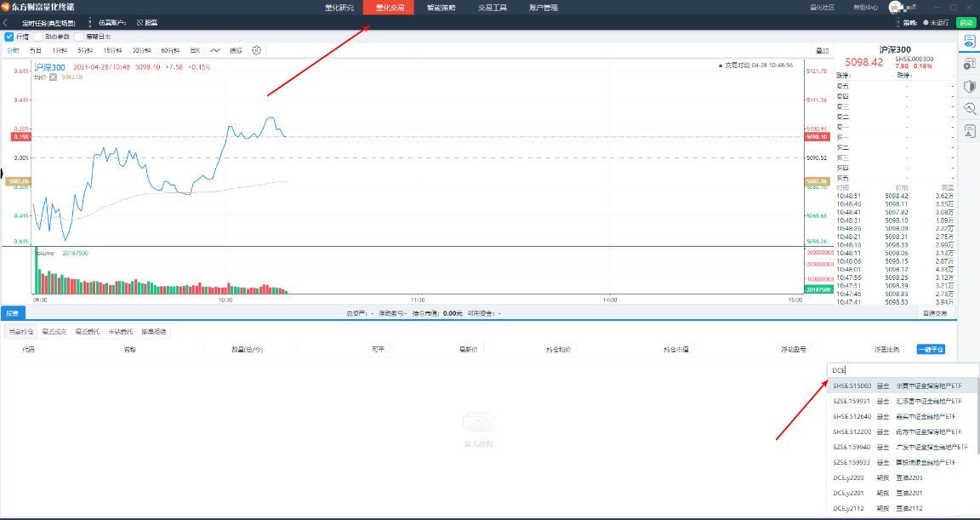Enable the 动态参数 checkbox
This screenshot has height=520, width=980.
point(38,37)
